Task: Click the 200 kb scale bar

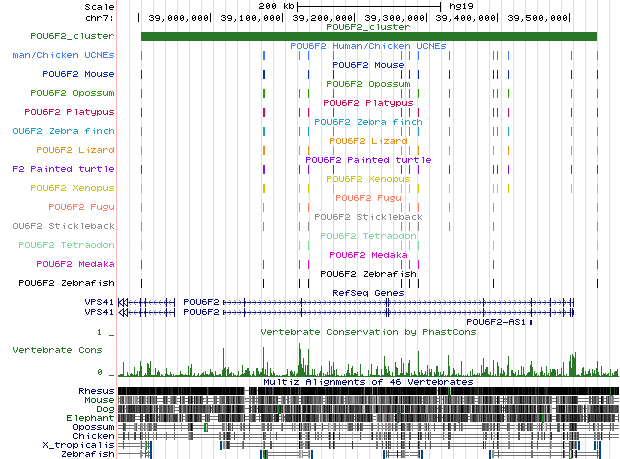Action: [x=368, y=6]
